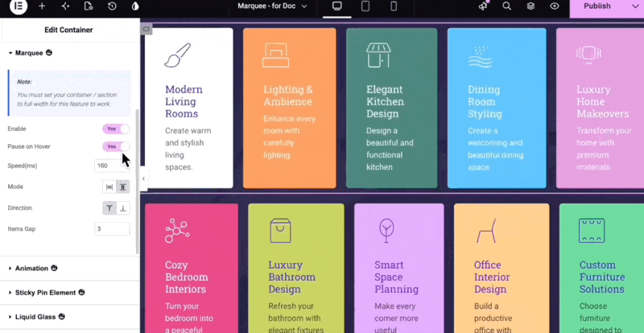This screenshot has width=644, height=333.
Task: Collapse the editor panel with arrow handle
Action: (143, 179)
